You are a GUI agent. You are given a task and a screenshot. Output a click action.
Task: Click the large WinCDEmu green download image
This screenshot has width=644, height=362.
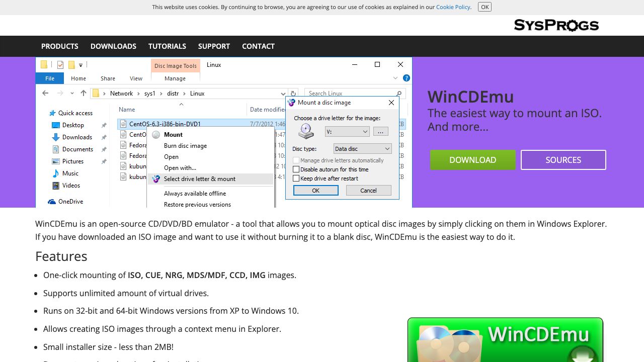pos(505,340)
